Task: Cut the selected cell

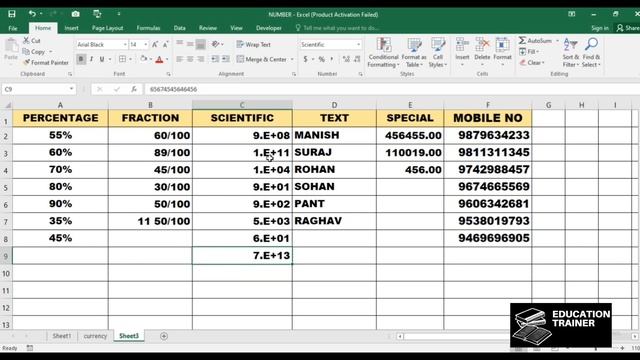Action: click(x=32, y=40)
